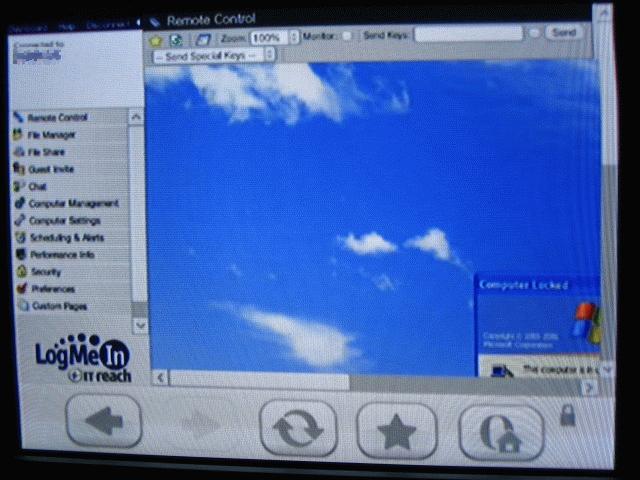The width and height of the screenshot is (640, 480).
Task: Click the yellow star toolbar icon
Action: tap(156, 40)
